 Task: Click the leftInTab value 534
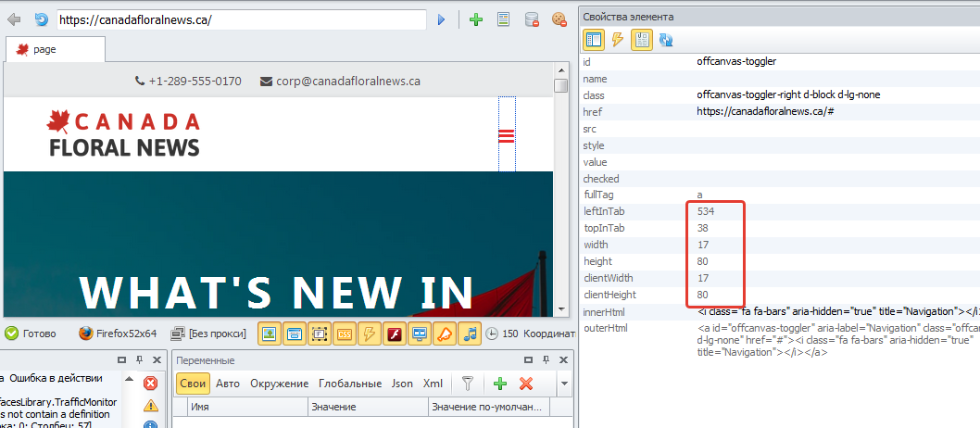pyautogui.click(x=706, y=212)
